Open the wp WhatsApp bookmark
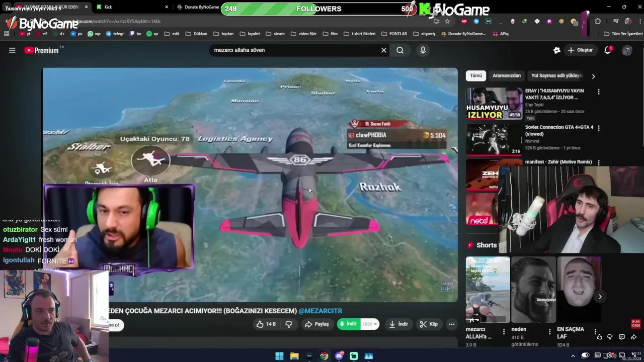 click(x=94, y=34)
